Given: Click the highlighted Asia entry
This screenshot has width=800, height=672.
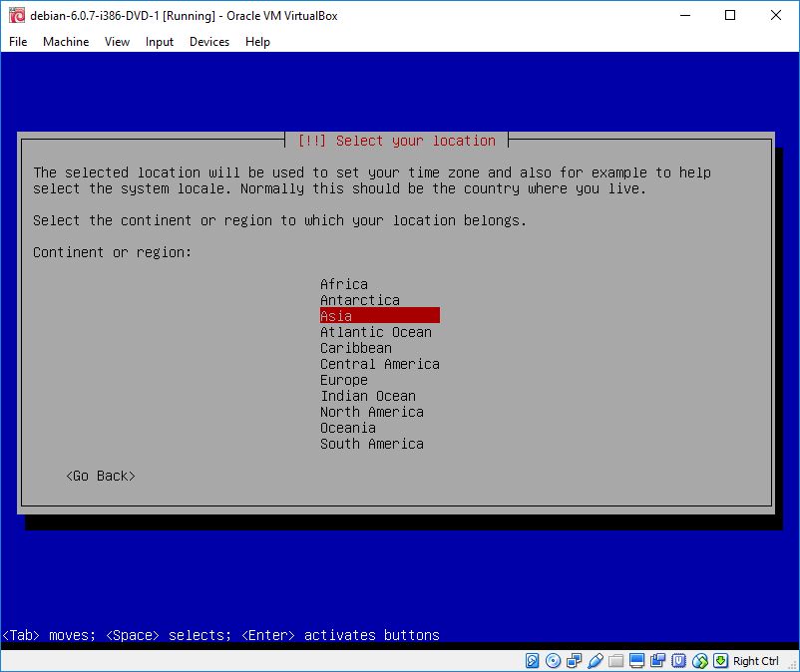Looking at the screenshot, I should pos(380,316).
